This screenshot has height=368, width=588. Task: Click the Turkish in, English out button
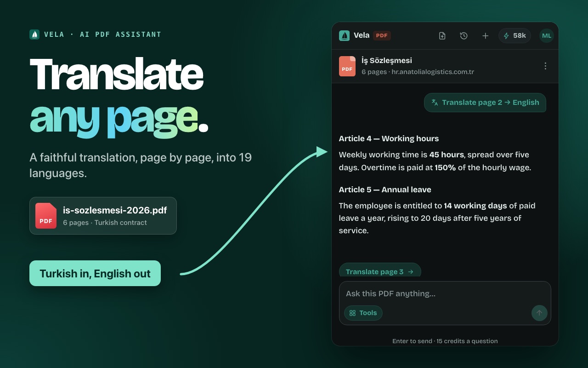point(95,273)
